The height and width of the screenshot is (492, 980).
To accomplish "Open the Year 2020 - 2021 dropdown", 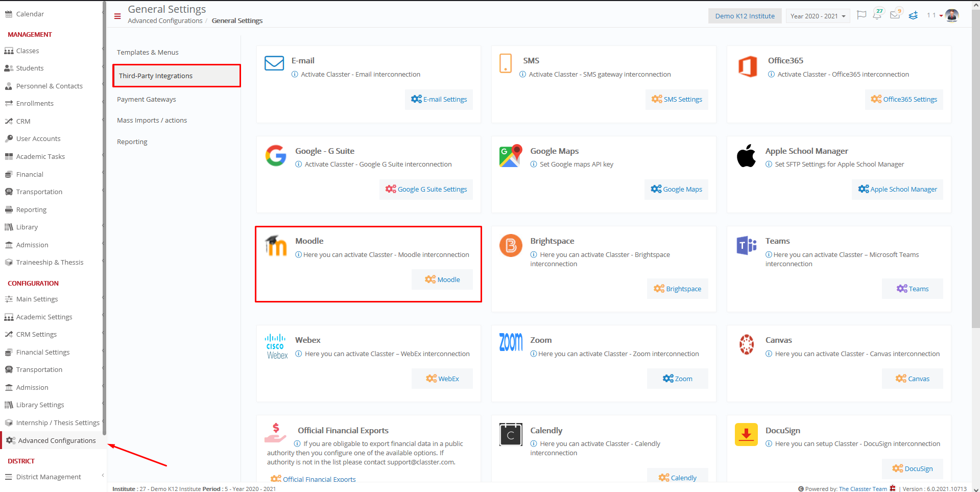I will pyautogui.click(x=818, y=16).
